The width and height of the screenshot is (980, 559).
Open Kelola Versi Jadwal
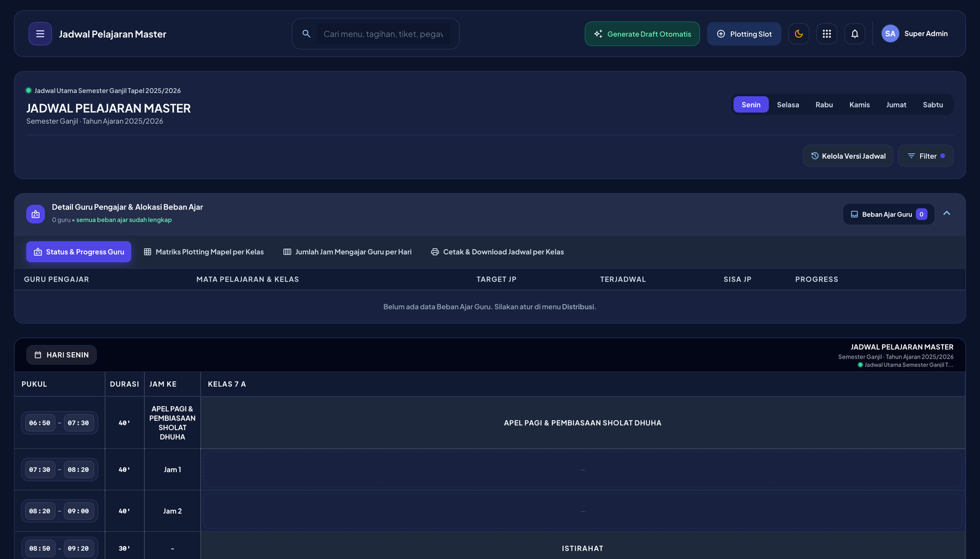848,156
